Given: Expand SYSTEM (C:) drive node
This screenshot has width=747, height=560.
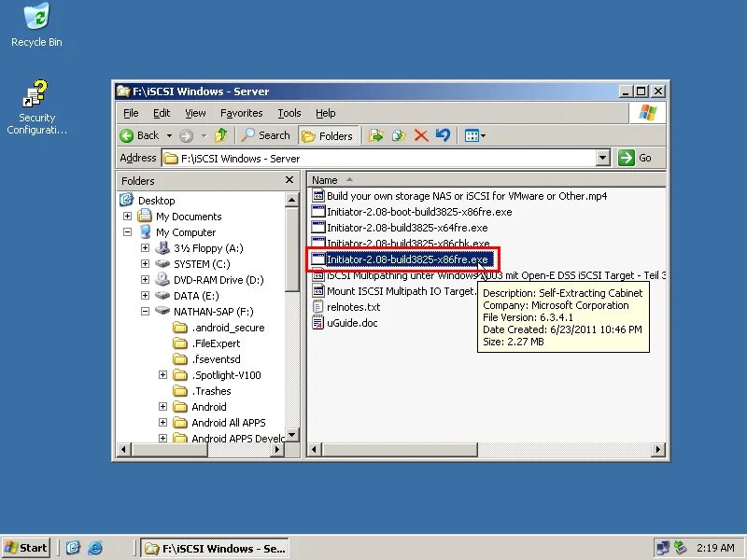Looking at the screenshot, I should (145, 264).
